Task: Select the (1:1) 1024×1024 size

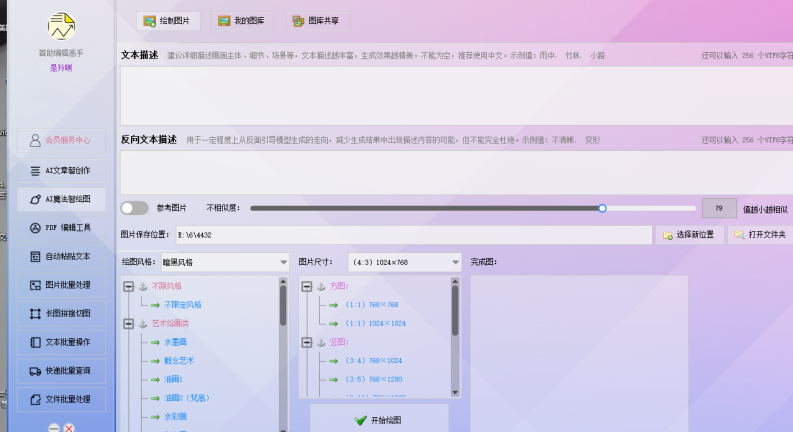Action: point(375,324)
